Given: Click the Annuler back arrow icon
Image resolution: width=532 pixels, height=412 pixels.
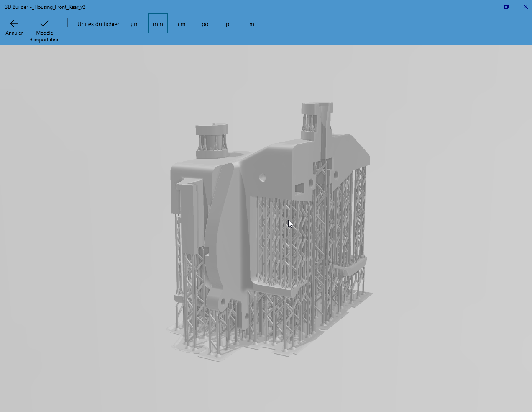Looking at the screenshot, I should tap(14, 24).
